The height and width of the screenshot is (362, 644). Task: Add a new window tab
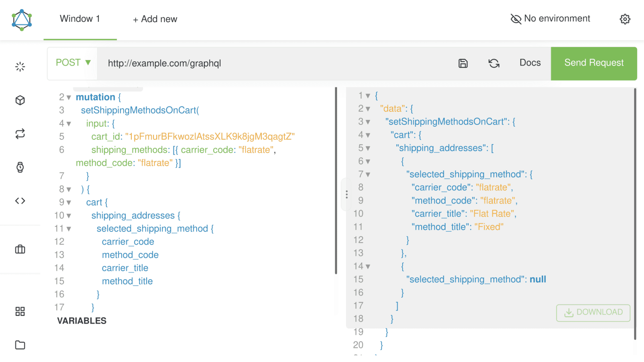[155, 19]
